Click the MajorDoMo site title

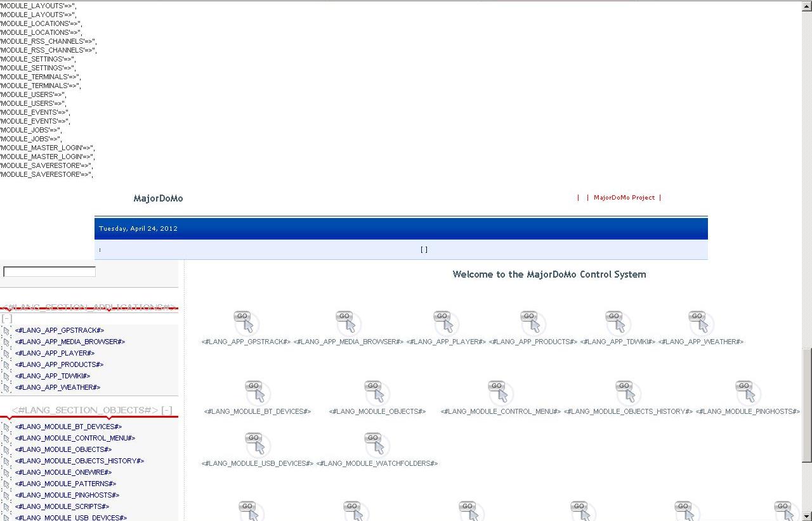pyautogui.click(x=158, y=198)
